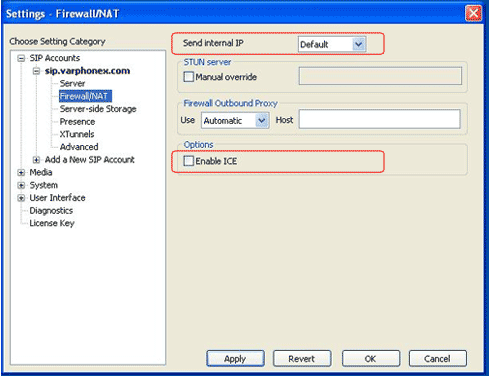489x376 pixels.
Task: Select Add a New SIP Account
Action: tap(90, 160)
